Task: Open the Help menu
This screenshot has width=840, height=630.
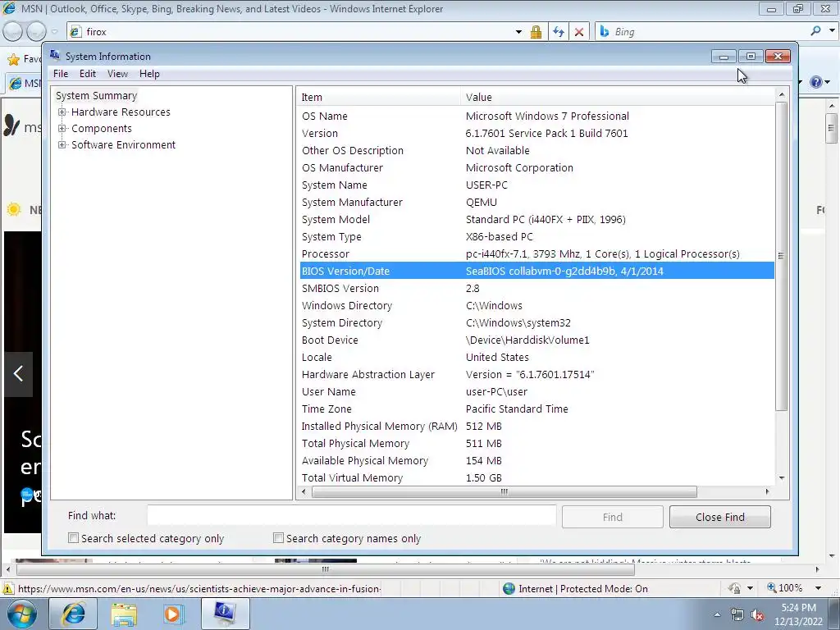Action: pyautogui.click(x=149, y=74)
